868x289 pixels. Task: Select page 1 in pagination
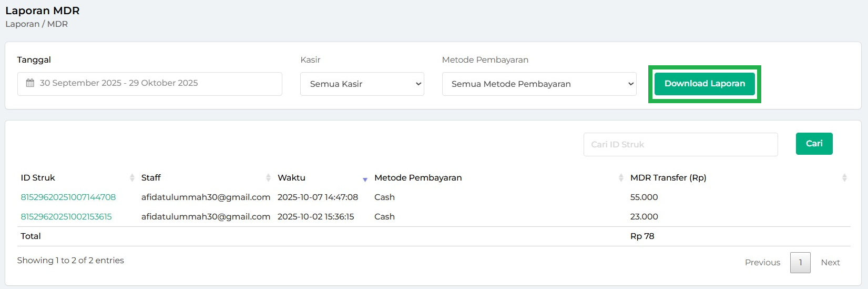coord(800,263)
